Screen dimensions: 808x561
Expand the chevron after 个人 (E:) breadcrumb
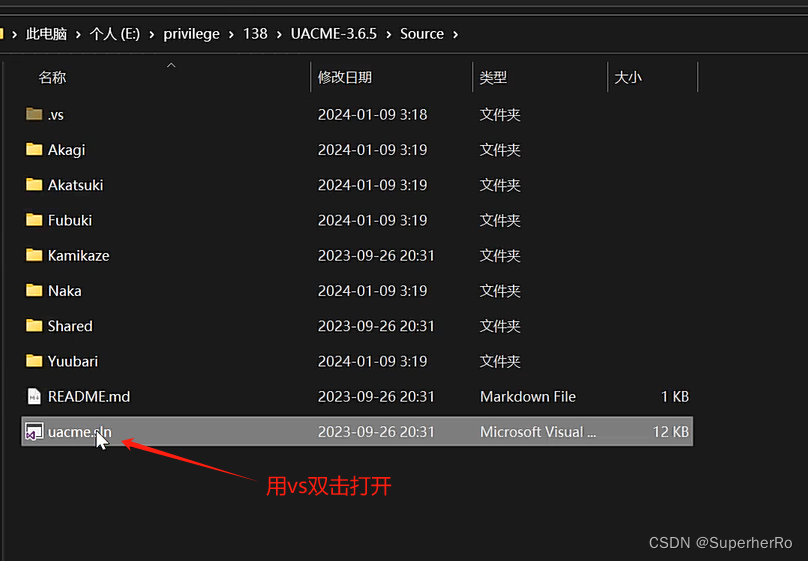(x=152, y=34)
